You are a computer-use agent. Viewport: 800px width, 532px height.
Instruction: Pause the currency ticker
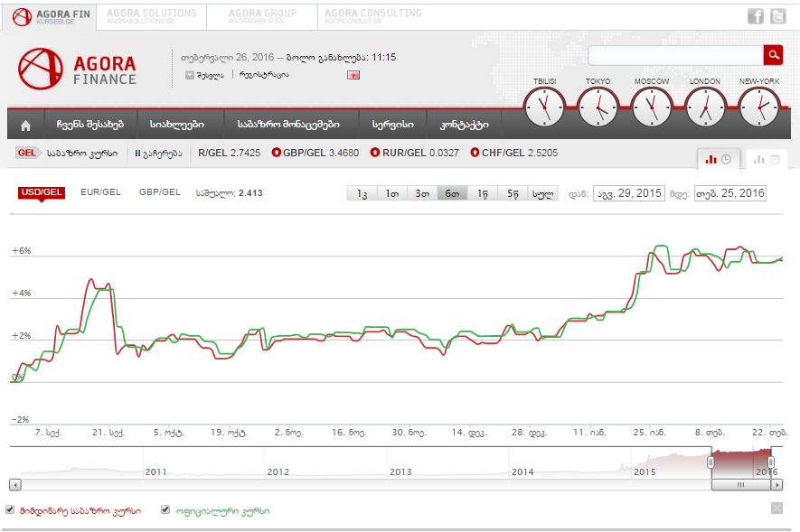[x=158, y=154]
